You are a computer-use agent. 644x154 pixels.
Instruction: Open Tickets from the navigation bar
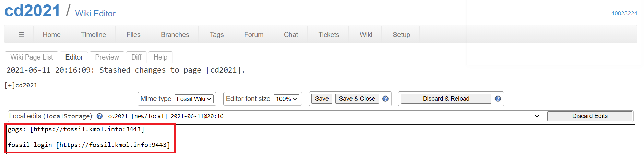coord(329,35)
